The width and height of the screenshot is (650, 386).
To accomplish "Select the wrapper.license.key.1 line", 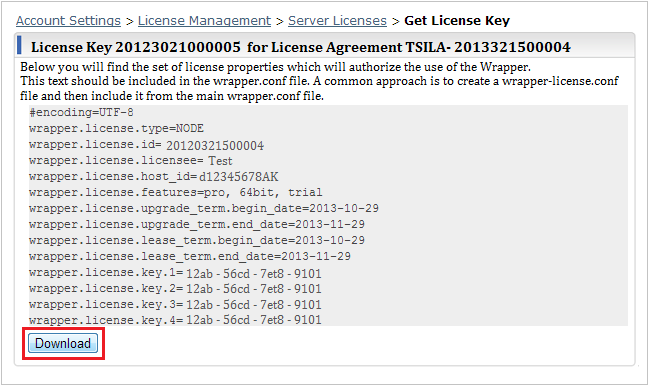I will pyautogui.click(x=175, y=273).
